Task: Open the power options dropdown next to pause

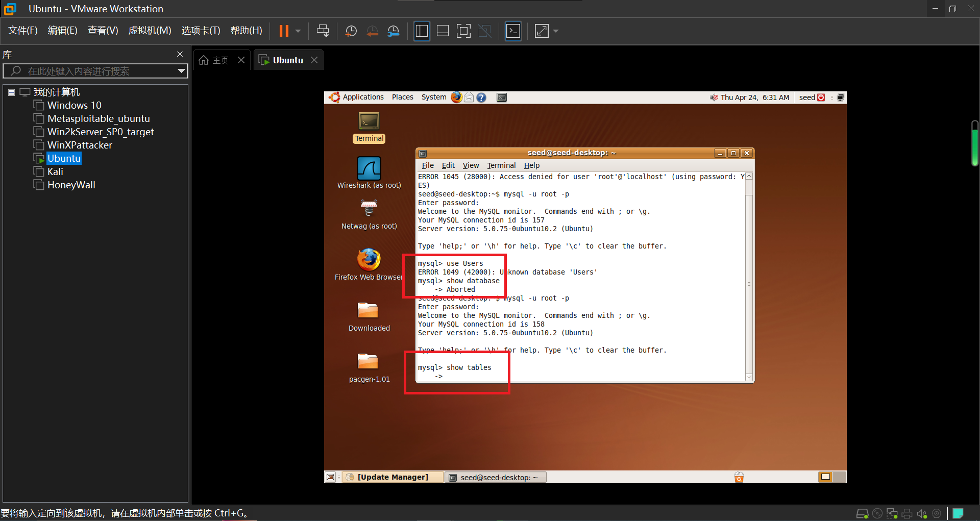Action: pos(298,31)
